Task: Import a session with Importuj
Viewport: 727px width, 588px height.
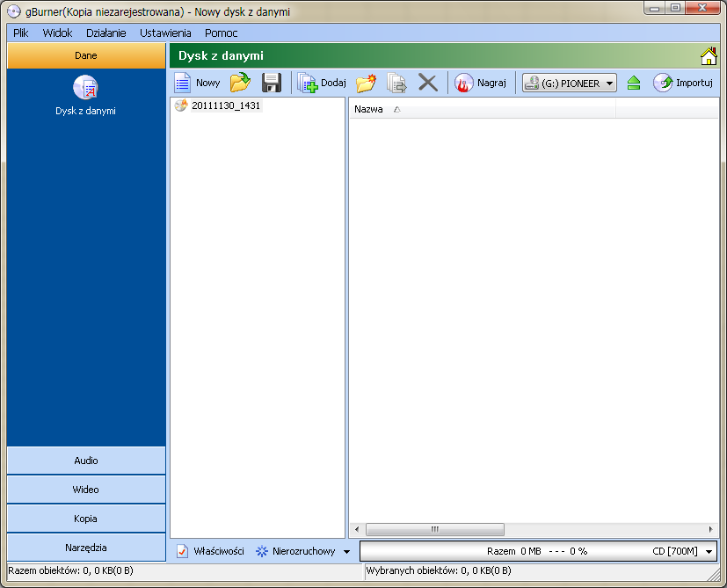Action: [x=683, y=83]
